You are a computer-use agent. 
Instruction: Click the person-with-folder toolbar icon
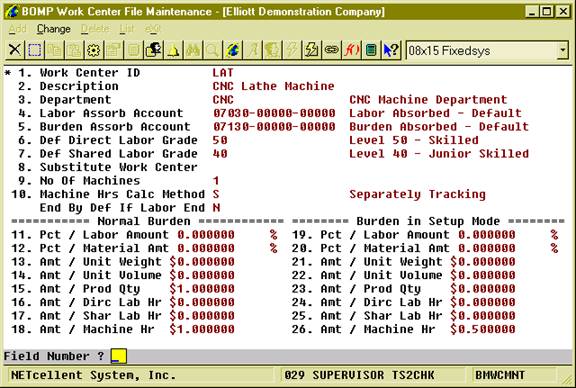coord(154,50)
